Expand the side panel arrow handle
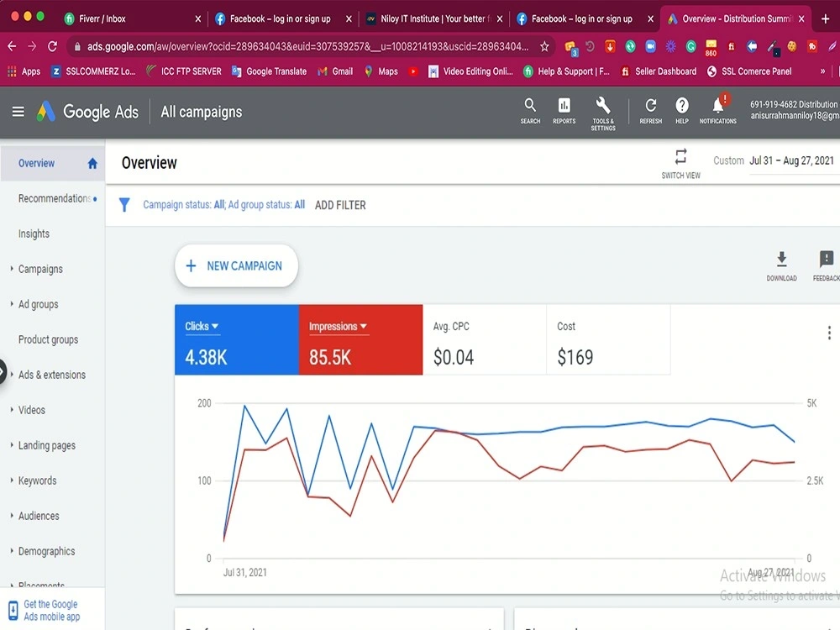Screen dimensions: 840x630 [3, 371]
